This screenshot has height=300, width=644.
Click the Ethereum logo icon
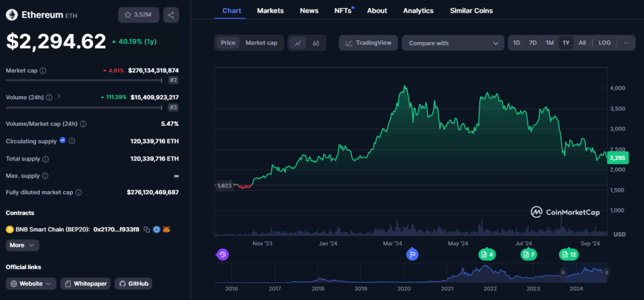click(11, 15)
